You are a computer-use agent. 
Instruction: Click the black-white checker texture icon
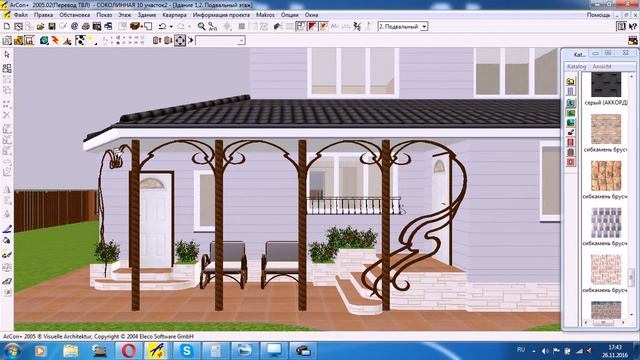coord(80,40)
